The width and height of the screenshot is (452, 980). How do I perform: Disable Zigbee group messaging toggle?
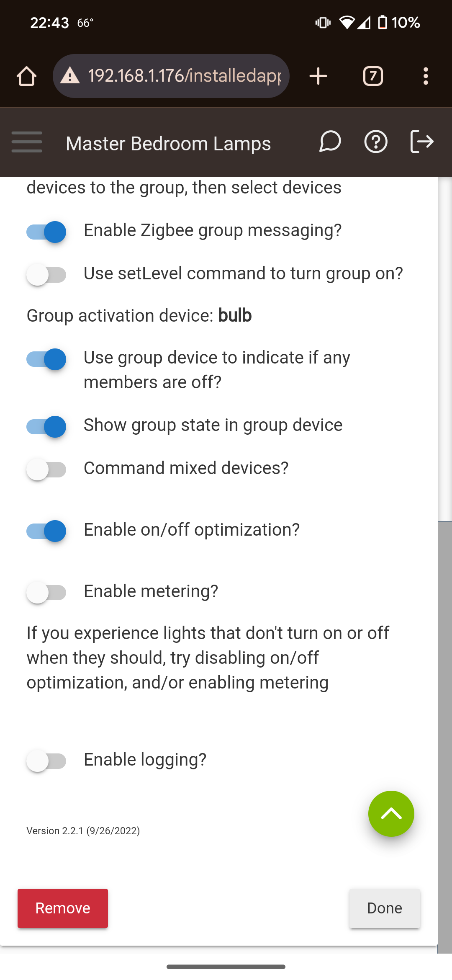tap(46, 232)
